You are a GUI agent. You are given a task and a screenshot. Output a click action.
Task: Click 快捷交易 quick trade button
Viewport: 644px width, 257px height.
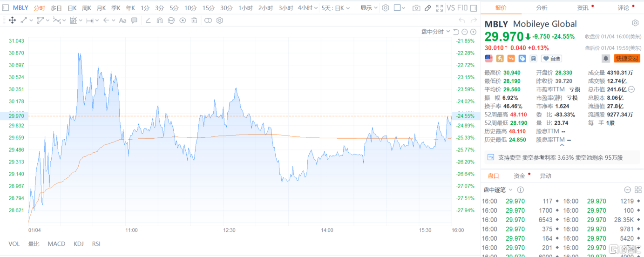click(627, 58)
